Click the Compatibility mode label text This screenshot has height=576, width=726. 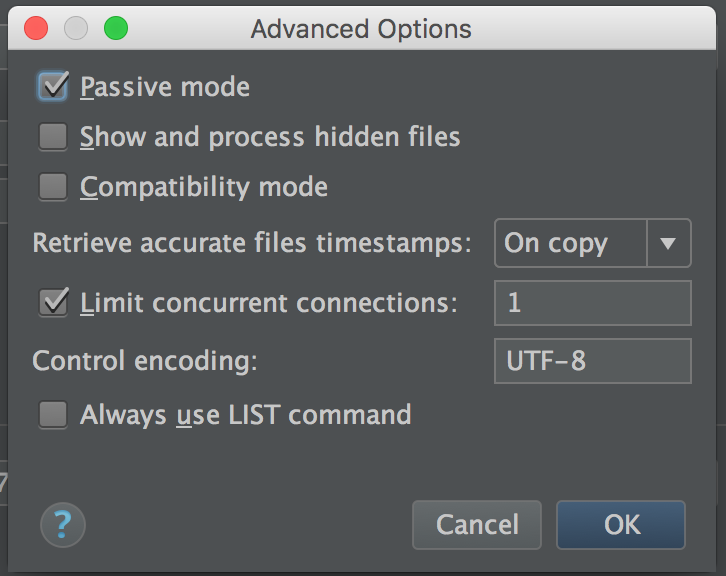tap(204, 187)
